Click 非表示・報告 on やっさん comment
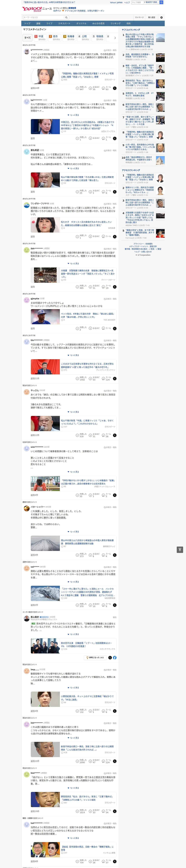Image resolution: width=186 pixels, height=868 pixels. pos(110,391)
